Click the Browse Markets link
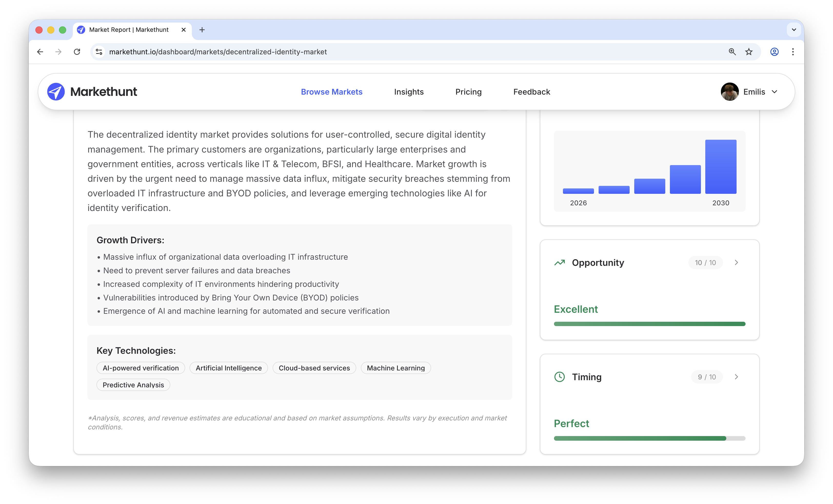This screenshot has height=504, width=833. (x=331, y=92)
